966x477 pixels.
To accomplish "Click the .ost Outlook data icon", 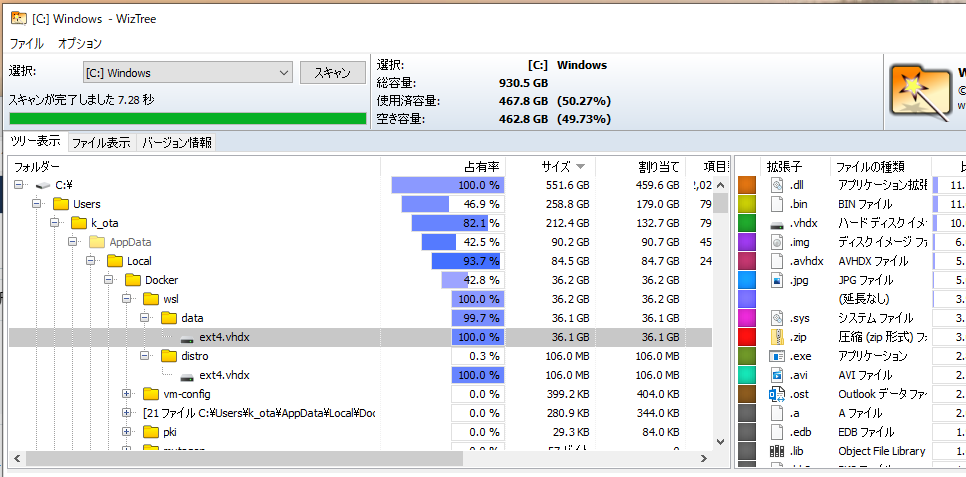I will 776,394.
